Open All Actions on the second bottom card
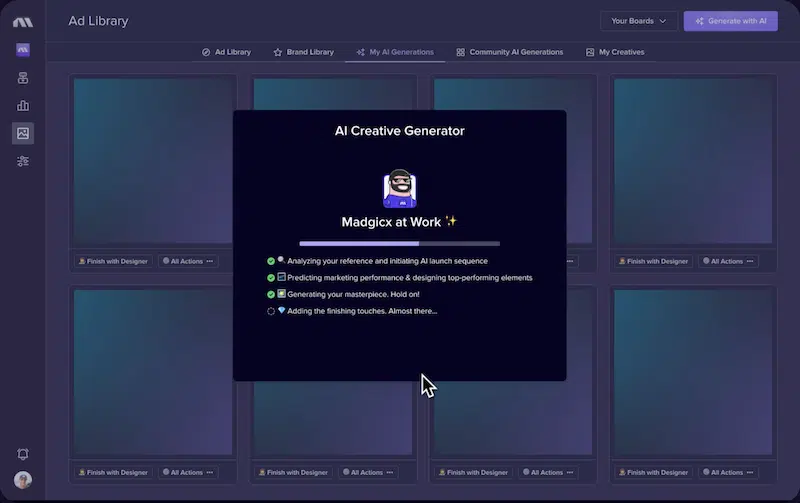The image size is (800, 503). pos(368,472)
